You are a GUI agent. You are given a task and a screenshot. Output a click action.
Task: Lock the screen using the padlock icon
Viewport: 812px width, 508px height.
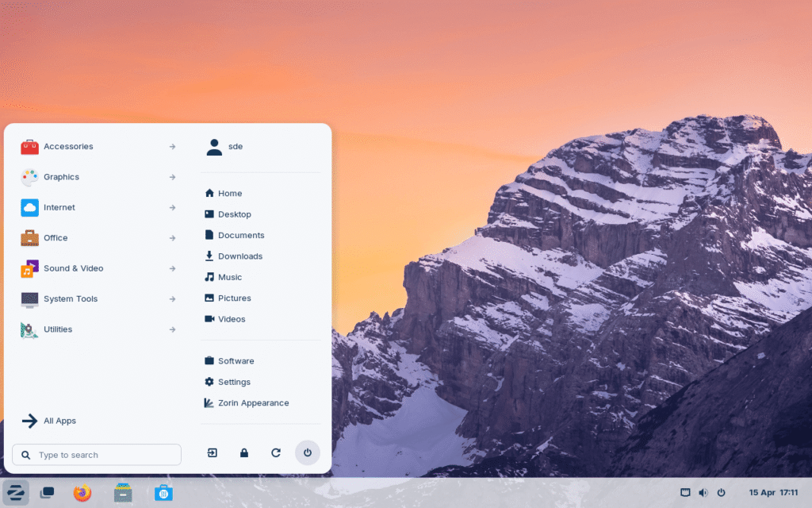point(243,452)
